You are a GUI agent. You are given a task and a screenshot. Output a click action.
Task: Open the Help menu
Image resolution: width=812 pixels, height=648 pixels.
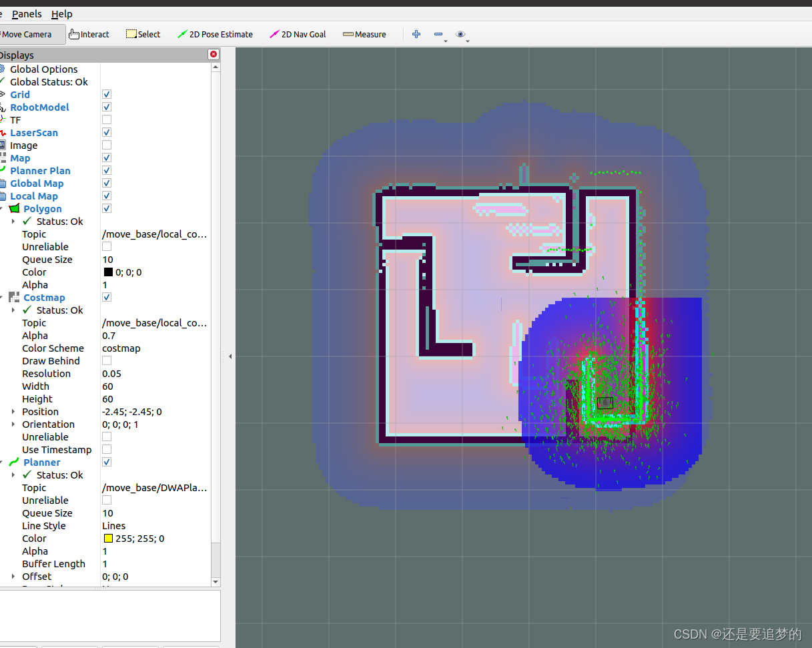click(62, 14)
